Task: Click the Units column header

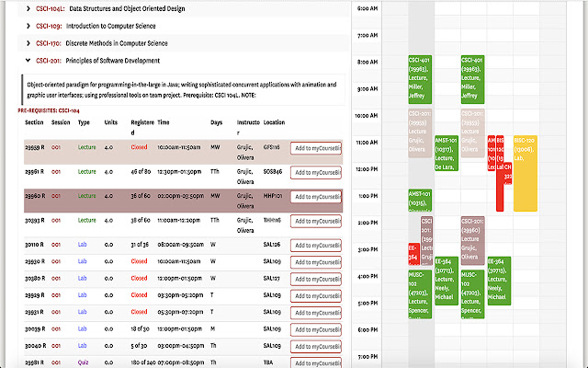Action: tap(110, 122)
